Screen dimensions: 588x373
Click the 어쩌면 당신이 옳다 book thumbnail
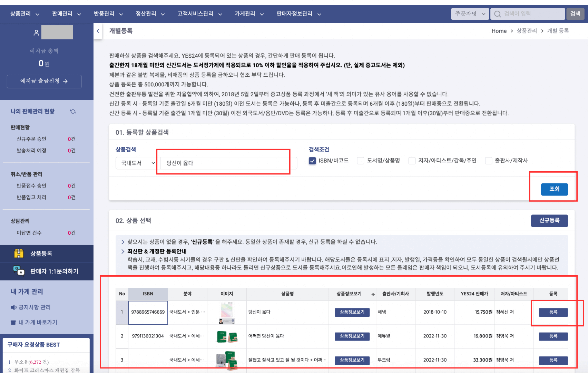click(x=227, y=336)
